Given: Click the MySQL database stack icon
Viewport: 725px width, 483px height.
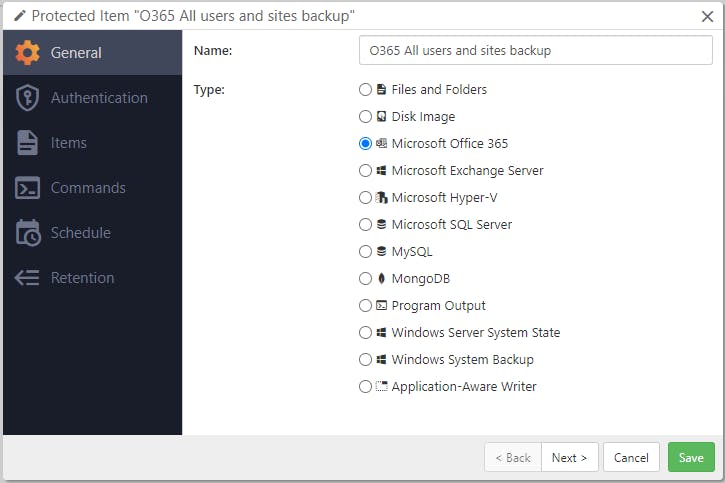Looking at the screenshot, I should 381,252.
